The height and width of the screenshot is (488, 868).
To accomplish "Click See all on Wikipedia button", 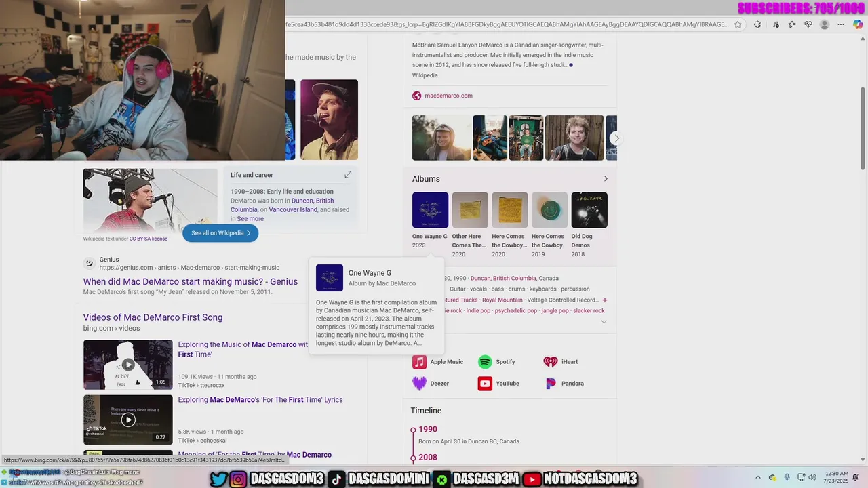I will point(220,233).
